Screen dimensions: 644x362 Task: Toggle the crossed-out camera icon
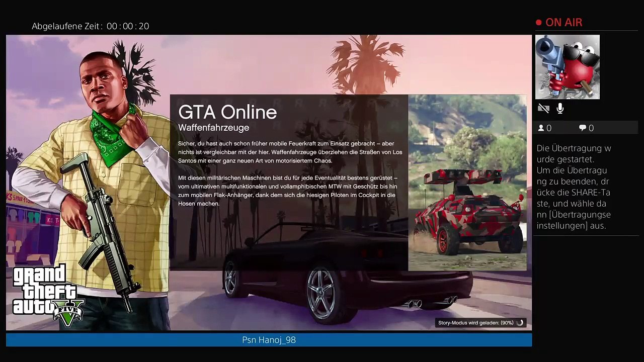(543, 108)
